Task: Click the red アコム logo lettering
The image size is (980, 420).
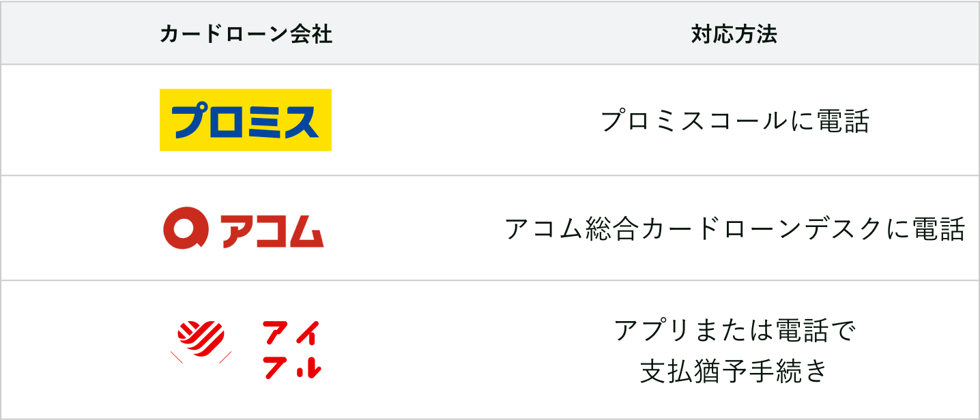Action: [x=272, y=229]
